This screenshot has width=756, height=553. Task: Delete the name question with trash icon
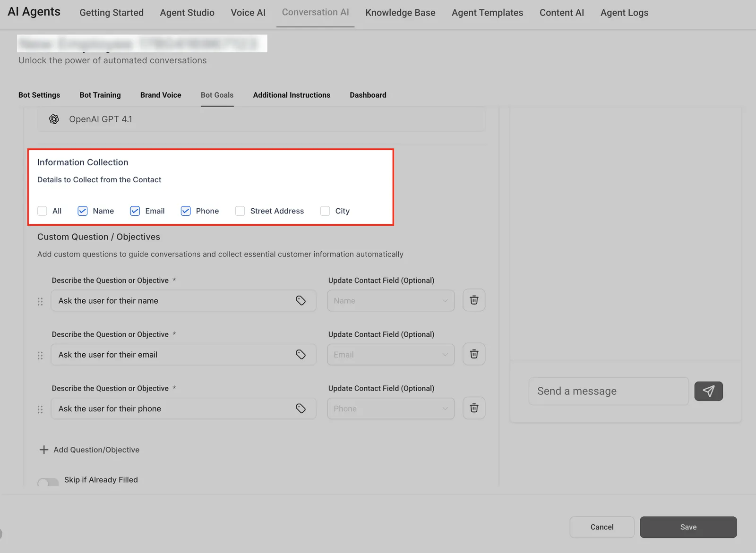(x=474, y=300)
